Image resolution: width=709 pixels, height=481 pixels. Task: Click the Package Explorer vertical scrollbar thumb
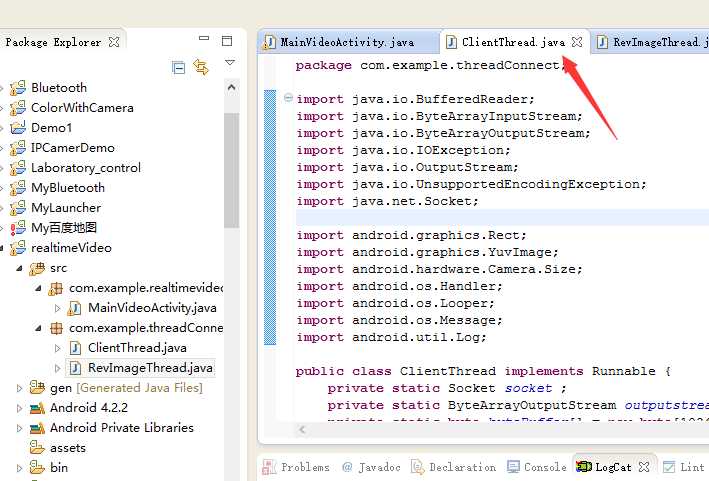pos(232,170)
